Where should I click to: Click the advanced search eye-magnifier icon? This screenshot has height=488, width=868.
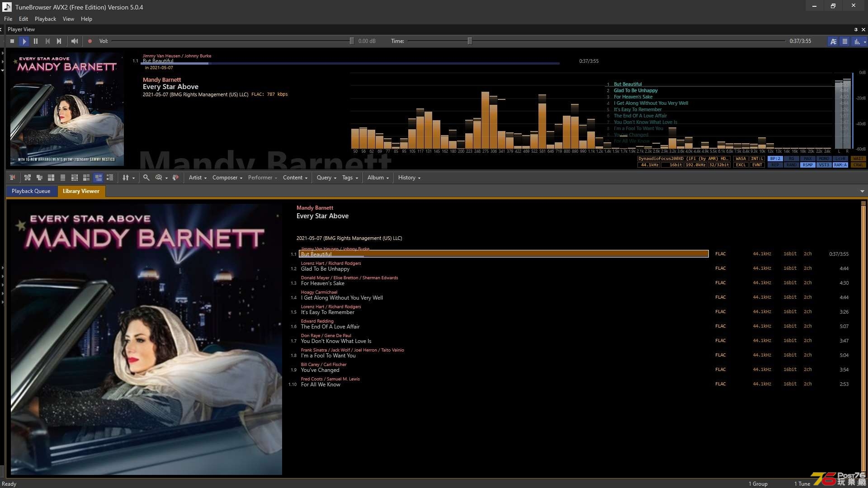(x=159, y=178)
